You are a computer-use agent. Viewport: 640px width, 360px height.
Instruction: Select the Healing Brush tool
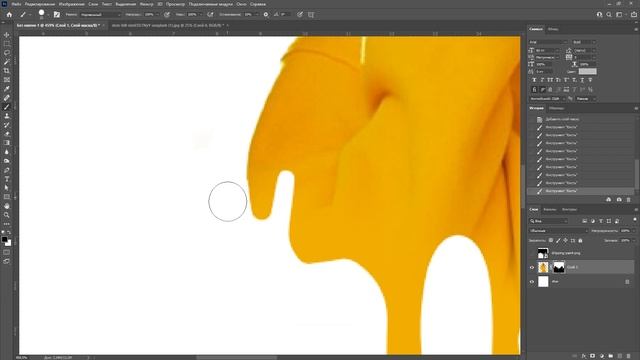pos(7,98)
